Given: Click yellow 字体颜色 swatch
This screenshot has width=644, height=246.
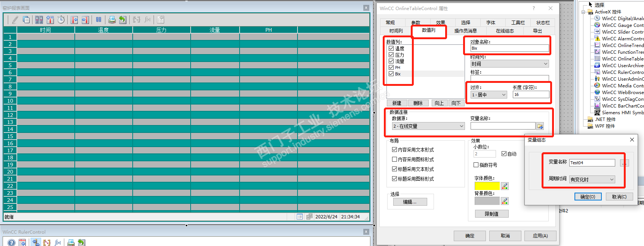Looking at the screenshot, I should (x=487, y=186).
